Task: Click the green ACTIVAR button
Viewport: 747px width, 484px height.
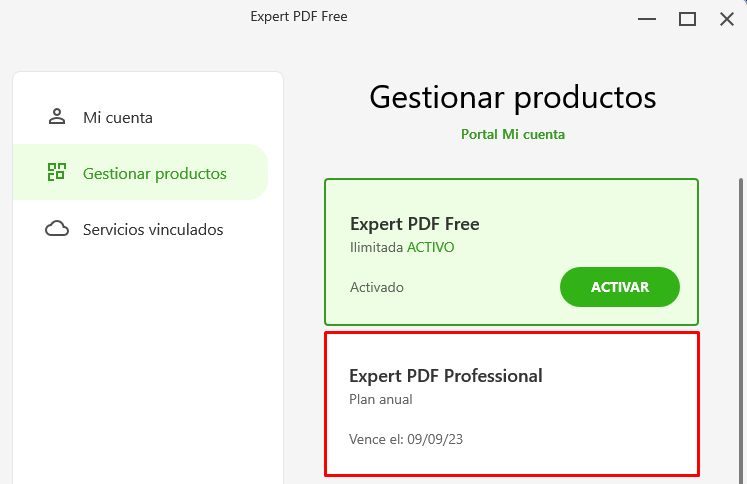Action: pyautogui.click(x=619, y=287)
